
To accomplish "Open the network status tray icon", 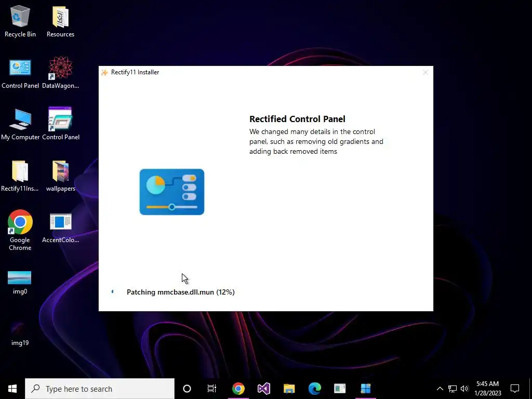I will point(453,389).
